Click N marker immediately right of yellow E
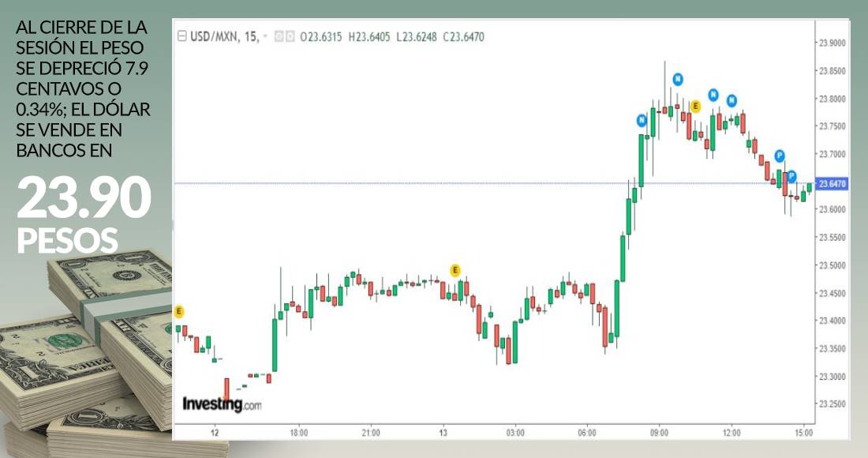This screenshot has height=458, width=868. click(713, 95)
